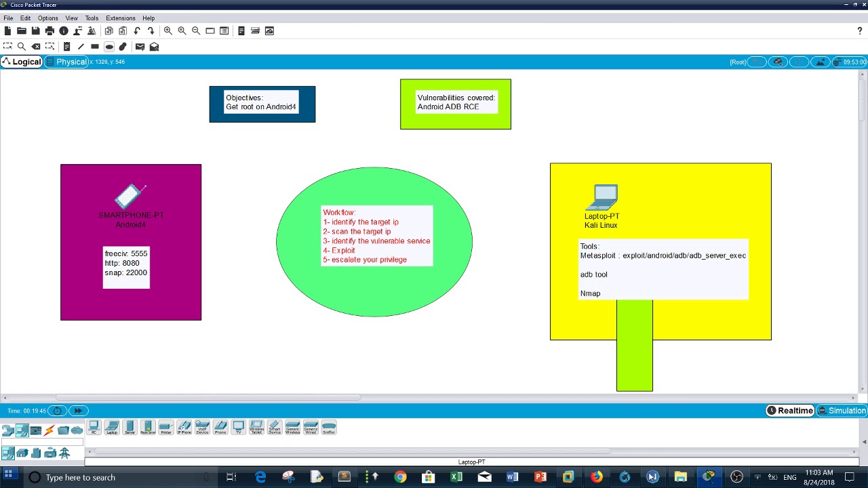This screenshot has height=488, width=868.
Task: Choose the Connections lightning bolt category
Action: click(x=50, y=430)
